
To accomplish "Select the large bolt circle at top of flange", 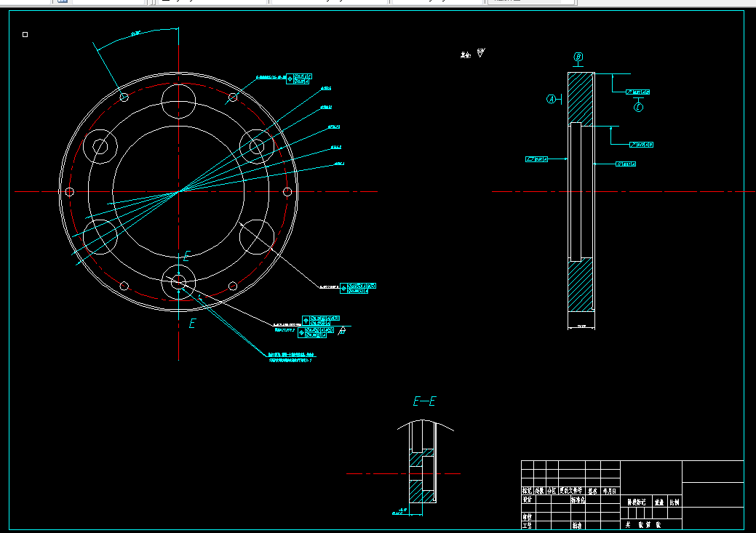I will [x=178, y=101].
